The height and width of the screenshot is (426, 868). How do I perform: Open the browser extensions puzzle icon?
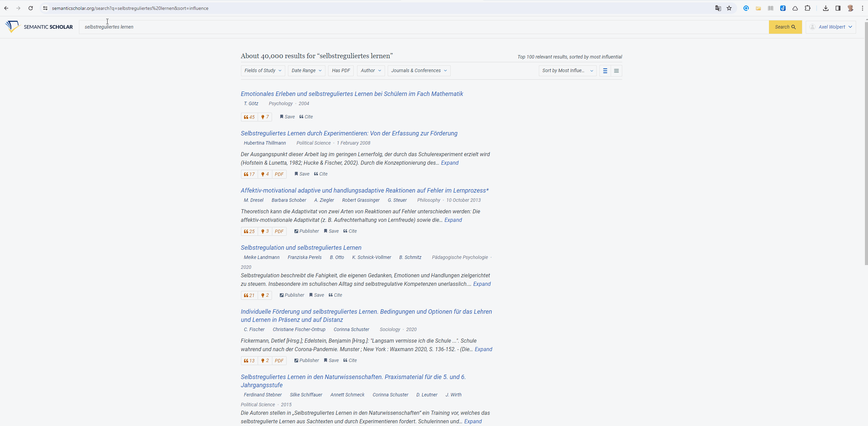[807, 8]
